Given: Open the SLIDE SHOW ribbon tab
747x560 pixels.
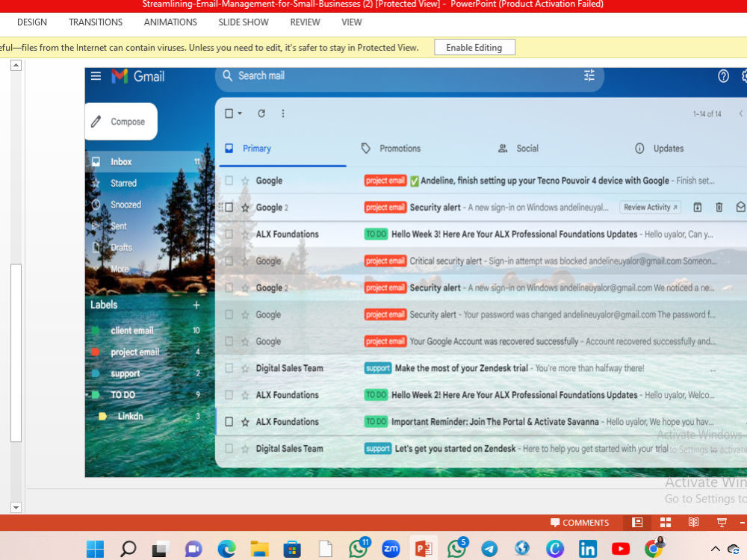Looking at the screenshot, I should (244, 22).
